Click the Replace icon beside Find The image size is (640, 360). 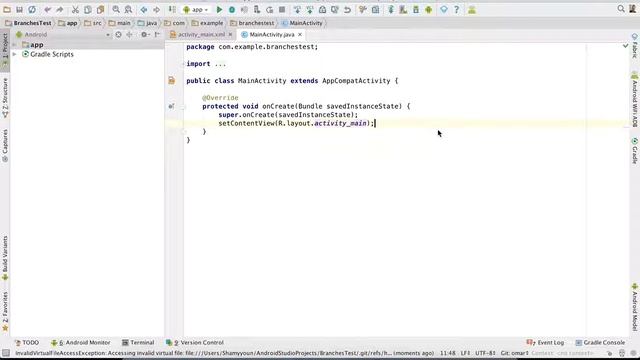pyautogui.click(x=128, y=9)
